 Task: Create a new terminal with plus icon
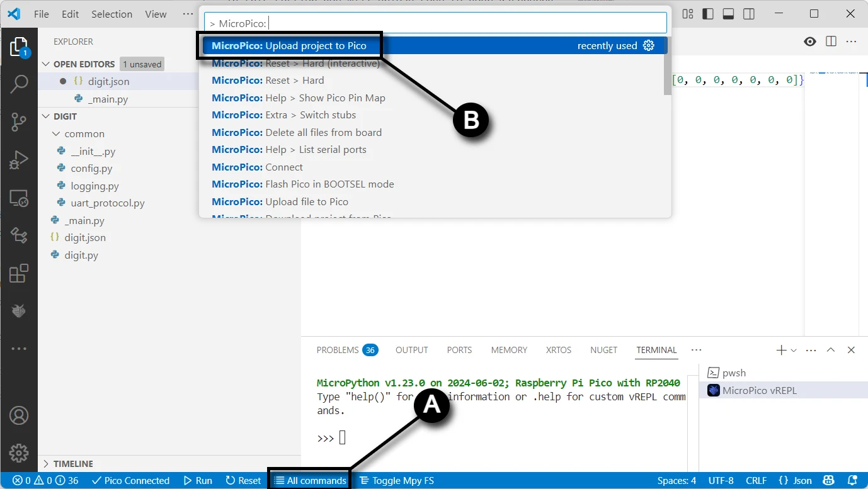pos(781,350)
